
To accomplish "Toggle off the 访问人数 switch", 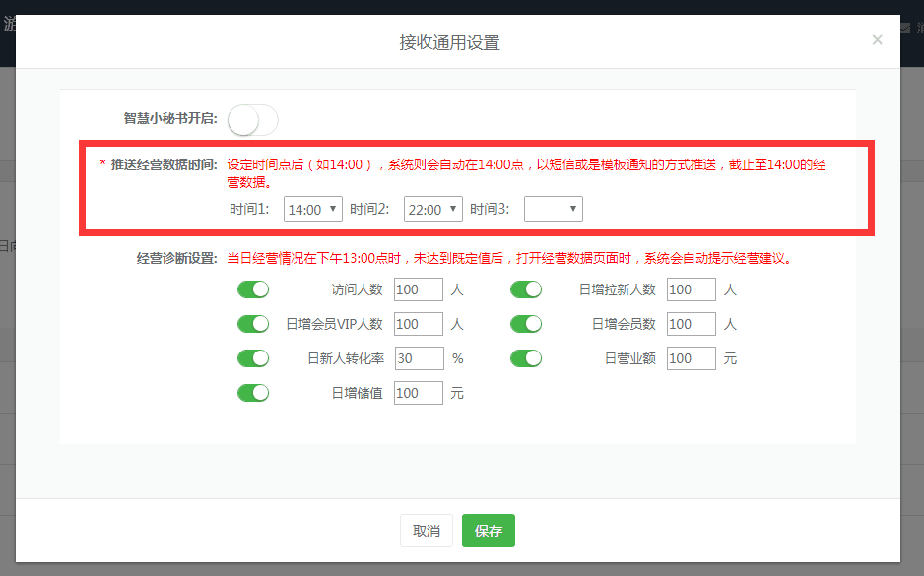I will (x=253, y=289).
